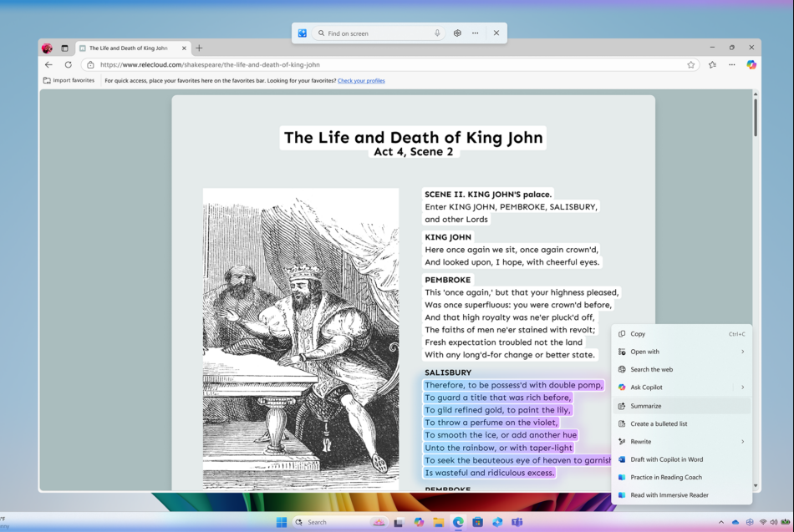Open Copilot from the browser toolbar
Viewport: 794px width, 532px height.
click(x=751, y=64)
